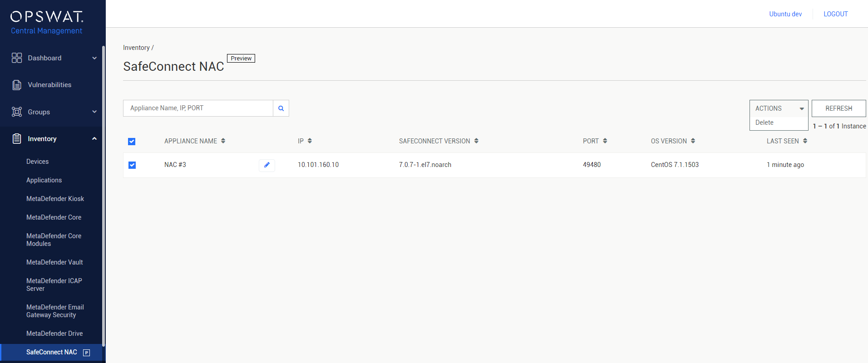Click the OS VERSION column header
The width and height of the screenshot is (868, 363).
(669, 141)
